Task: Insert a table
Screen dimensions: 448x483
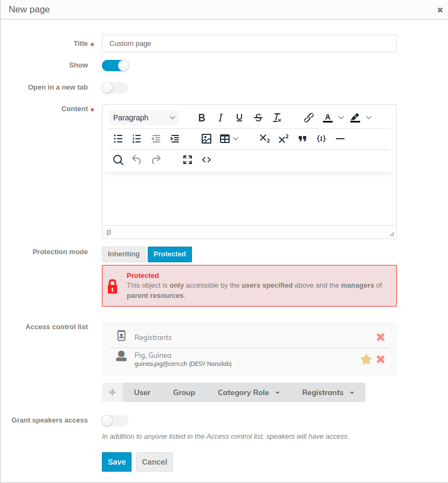Action: [x=225, y=139]
